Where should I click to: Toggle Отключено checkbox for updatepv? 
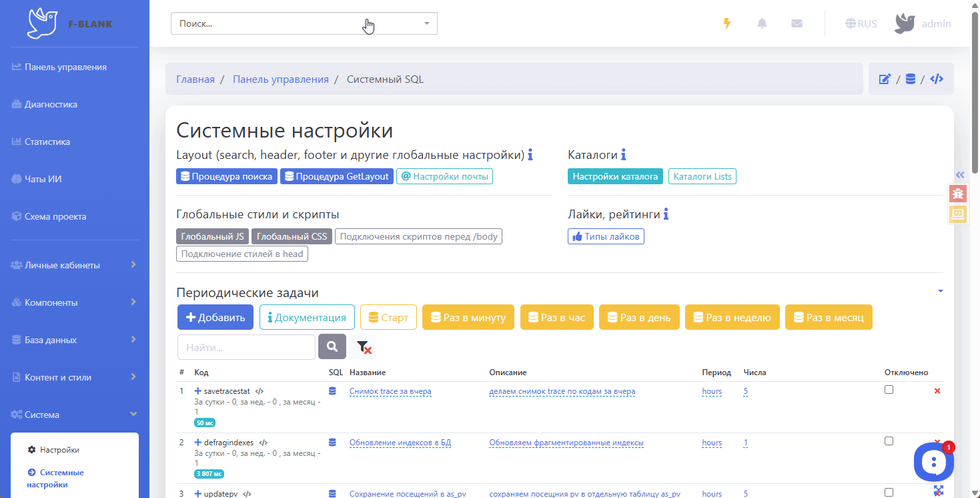[889, 493]
